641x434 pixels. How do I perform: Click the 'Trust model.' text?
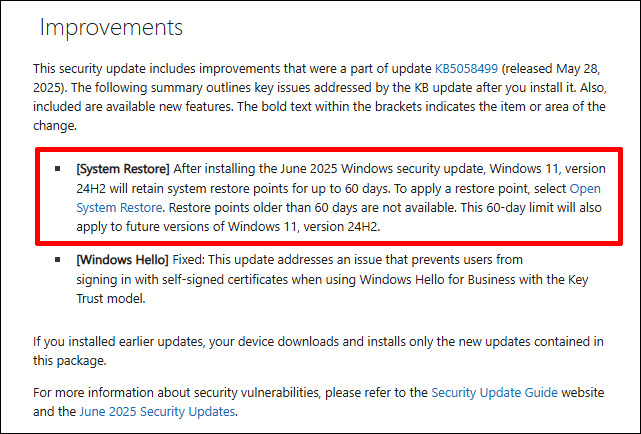[x=111, y=298]
